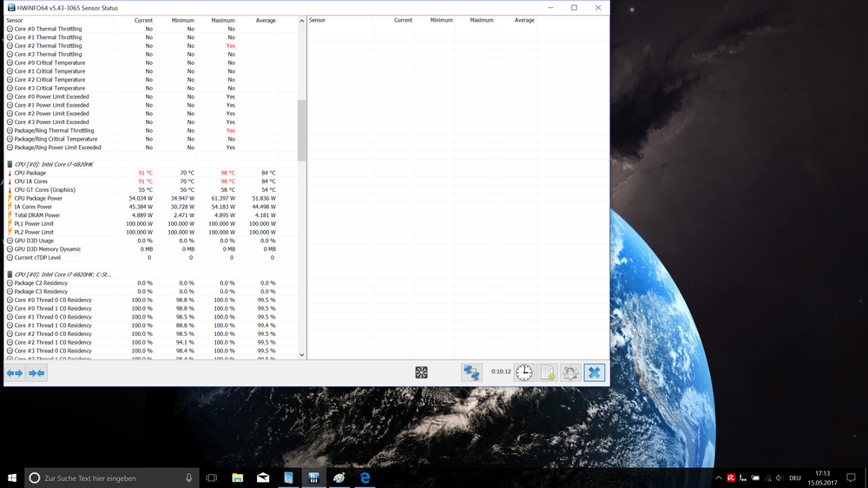This screenshot has height=488, width=868.
Task: Click the network remote sensors icon
Action: 471,373
